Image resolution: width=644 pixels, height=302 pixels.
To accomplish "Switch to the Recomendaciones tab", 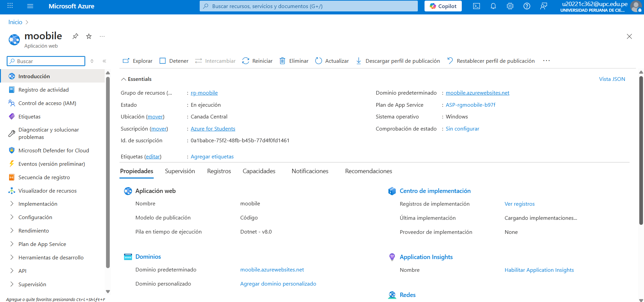I will (x=368, y=171).
